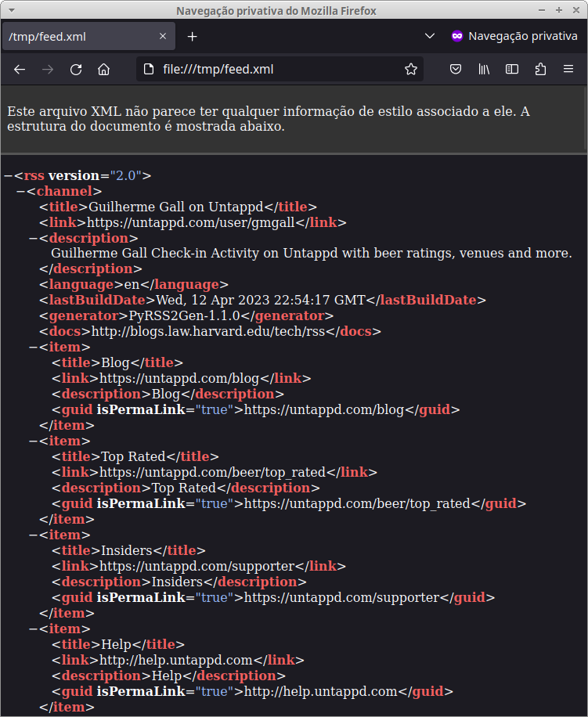Select the /tmp/feed.xml tab

(78, 37)
